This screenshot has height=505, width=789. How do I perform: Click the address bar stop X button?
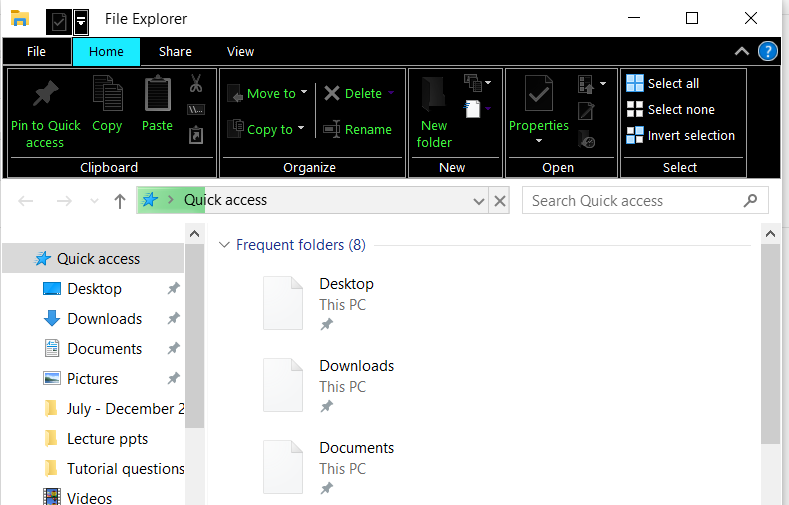coord(500,201)
